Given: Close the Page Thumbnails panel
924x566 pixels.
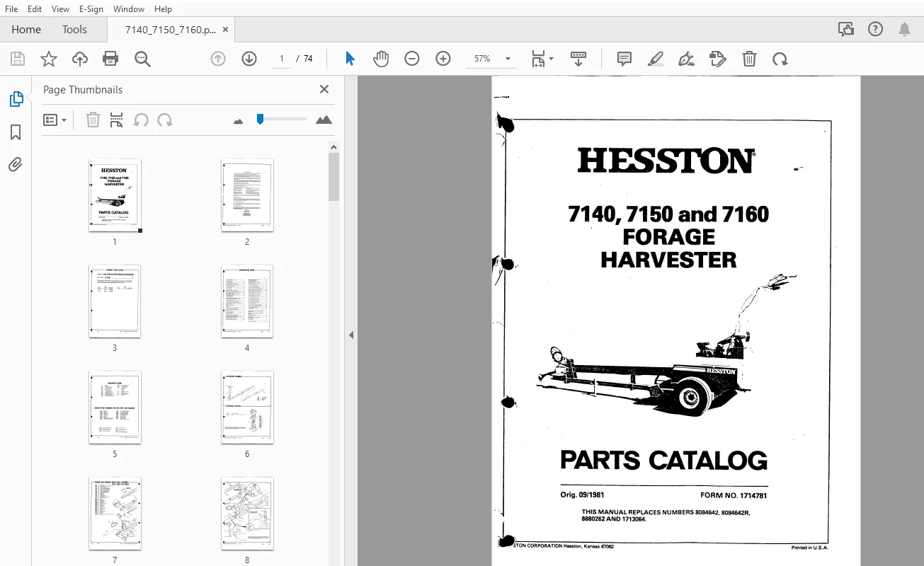Looking at the screenshot, I should coord(324,89).
